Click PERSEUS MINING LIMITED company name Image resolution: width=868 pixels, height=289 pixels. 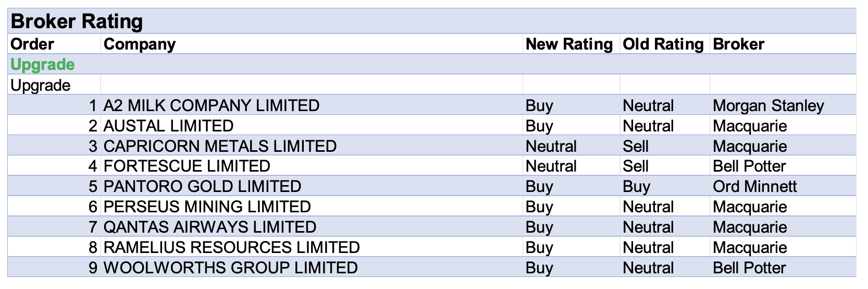tap(207, 207)
